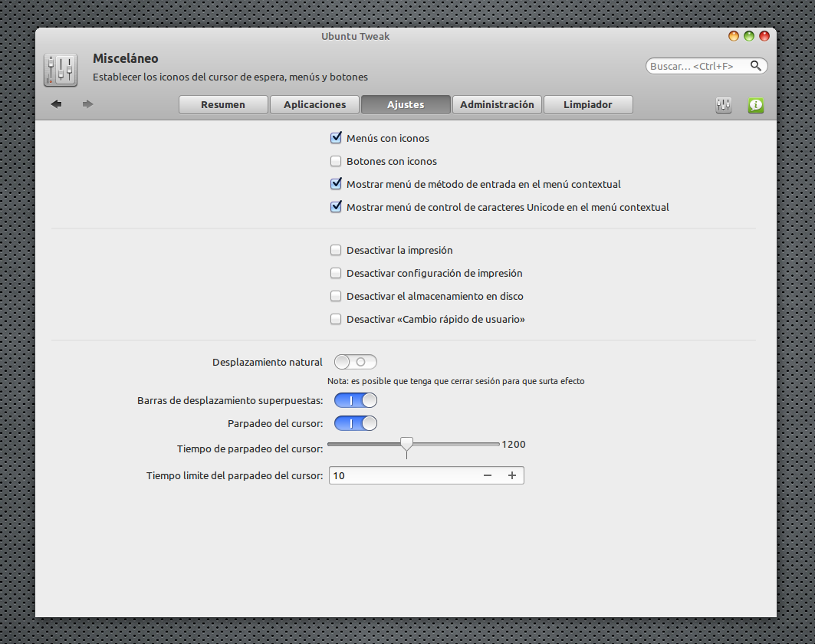Open the mixer preferences icon near the info button
The width and height of the screenshot is (815, 644).
point(724,105)
